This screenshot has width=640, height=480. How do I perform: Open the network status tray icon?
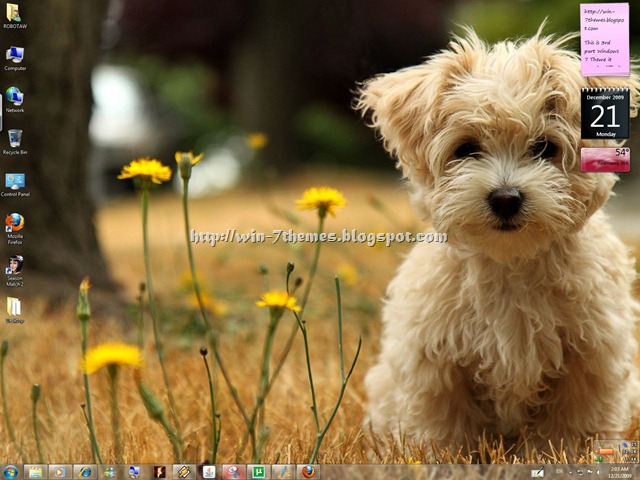tap(580, 472)
